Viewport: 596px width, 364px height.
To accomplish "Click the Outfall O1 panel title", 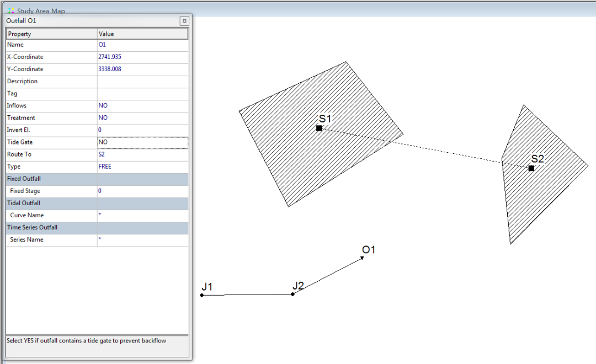I will 22,21.
